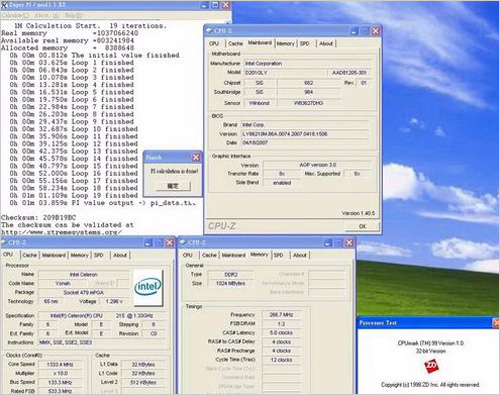Click the 'Socket 479 mPGA' package field
Image resolution: width=500 pixels, height=395 pixels.
pyautogui.click(x=84, y=292)
